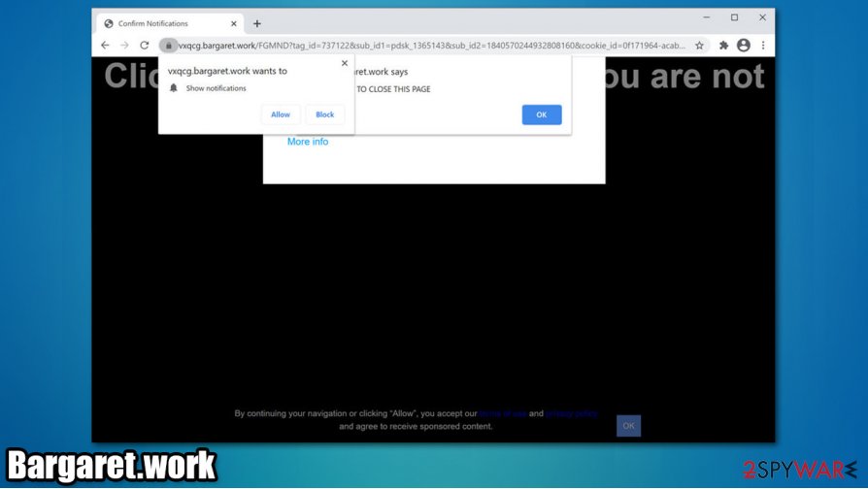Close the Confirm Notifications tab

[234, 24]
